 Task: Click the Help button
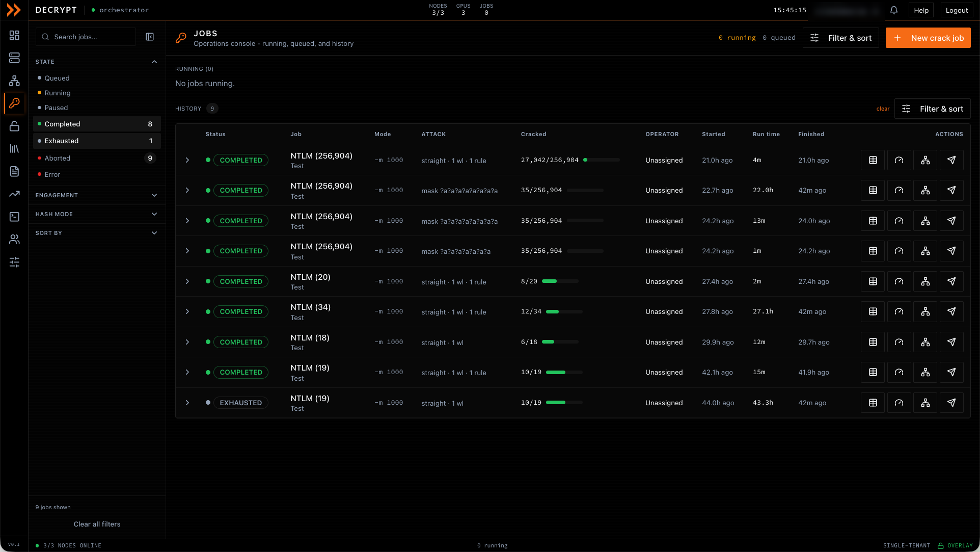click(x=921, y=10)
